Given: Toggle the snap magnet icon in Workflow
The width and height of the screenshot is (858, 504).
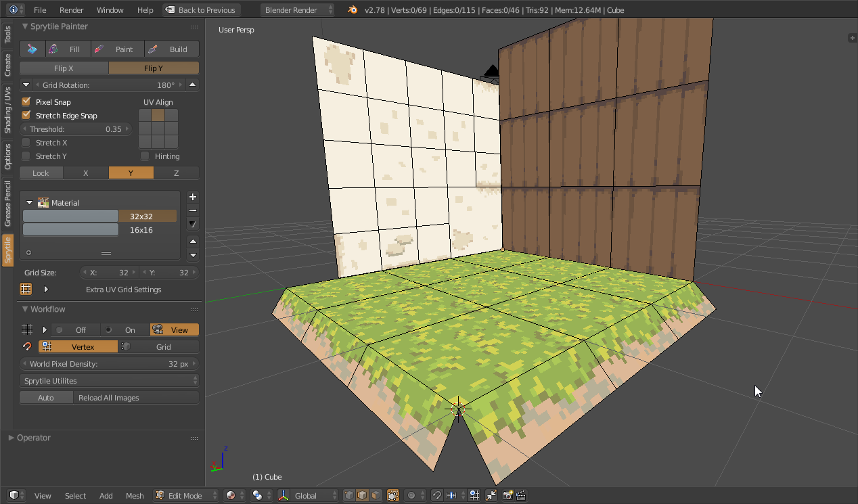Looking at the screenshot, I should pos(27,346).
